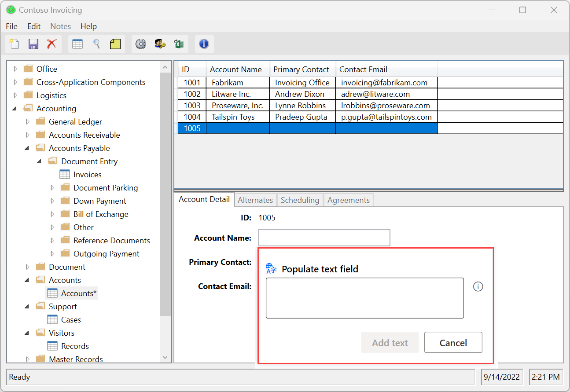Click the tree scrollbar down arrow
This screenshot has width=570, height=392.
tap(165, 357)
